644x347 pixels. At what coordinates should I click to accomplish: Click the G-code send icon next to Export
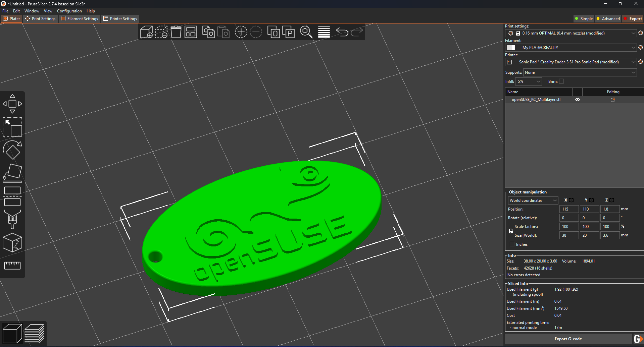[x=638, y=339]
